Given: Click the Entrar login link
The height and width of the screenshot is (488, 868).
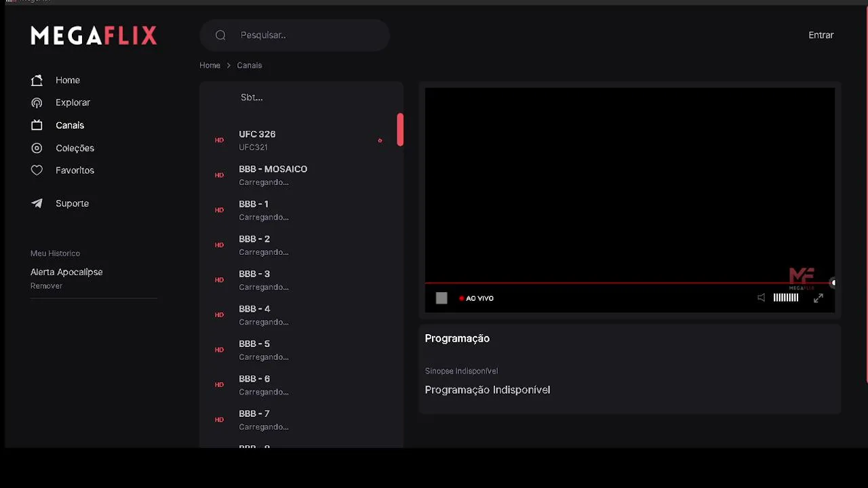Looking at the screenshot, I should pyautogui.click(x=821, y=35).
